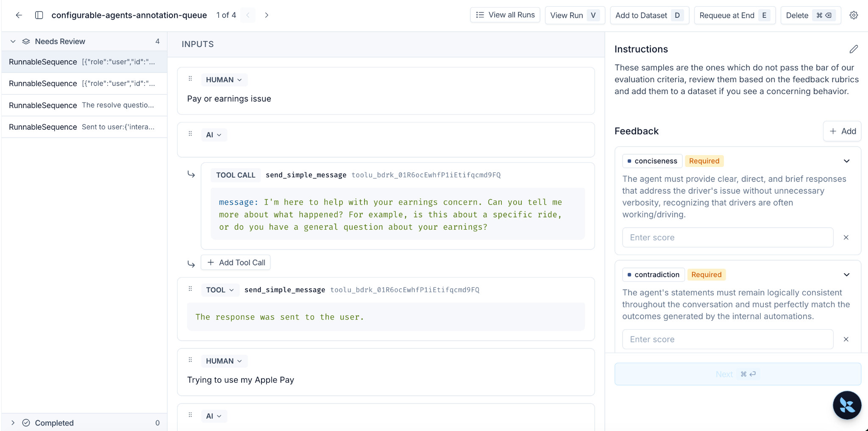The width and height of the screenshot is (868, 431).
Task: Select the second RunnableSequence row
Action: coord(84,83)
